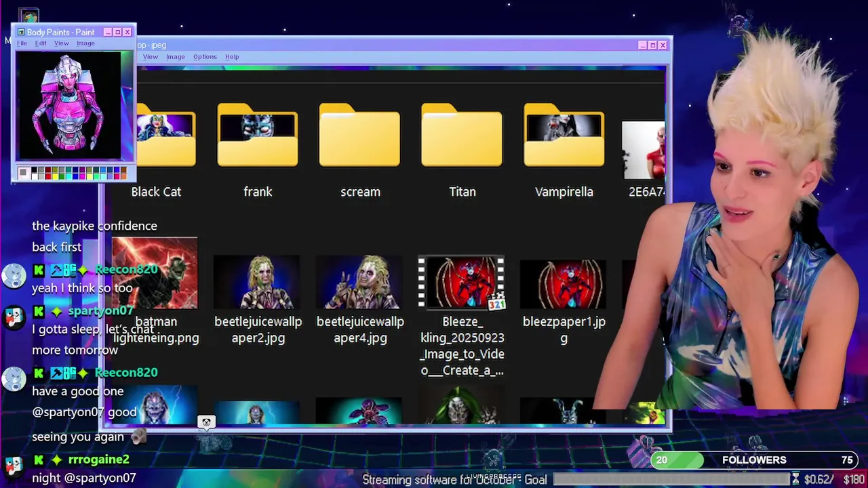
Task: Click chat message 'night @spartyon07'
Action: pyautogui.click(x=84, y=478)
